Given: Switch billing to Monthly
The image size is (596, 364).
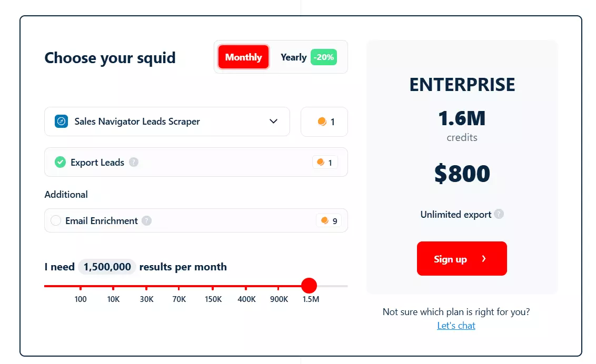Looking at the screenshot, I should [x=243, y=57].
